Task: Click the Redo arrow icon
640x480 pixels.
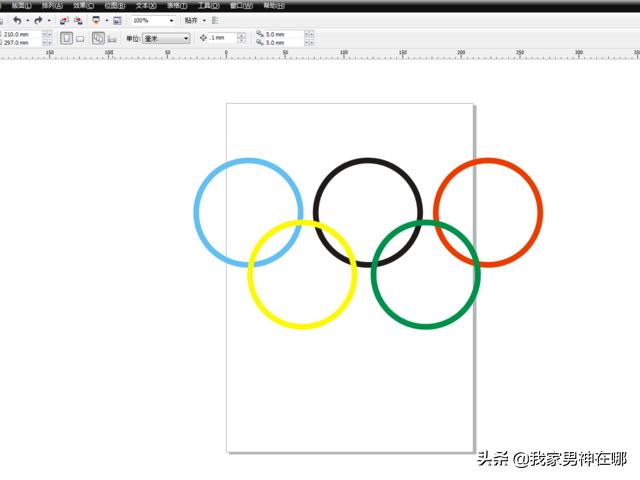Action: (38, 20)
